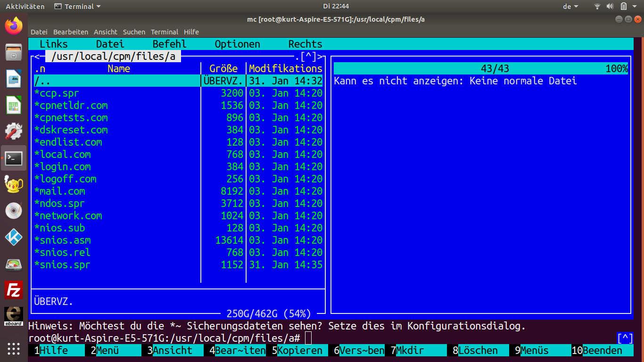644x362 pixels.
Task: Open the volume indicator in top bar
Action: click(x=610, y=7)
